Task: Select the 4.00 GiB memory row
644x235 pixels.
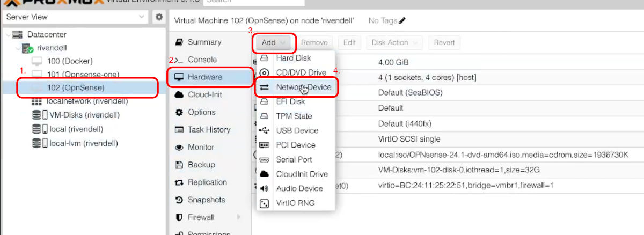Action: click(448, 62)
